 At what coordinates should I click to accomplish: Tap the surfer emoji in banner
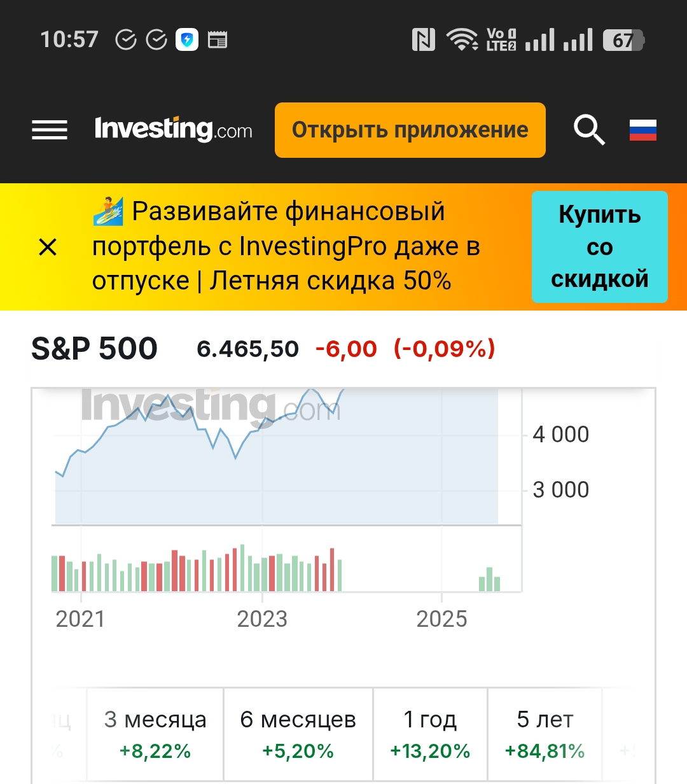click(108, 212)
